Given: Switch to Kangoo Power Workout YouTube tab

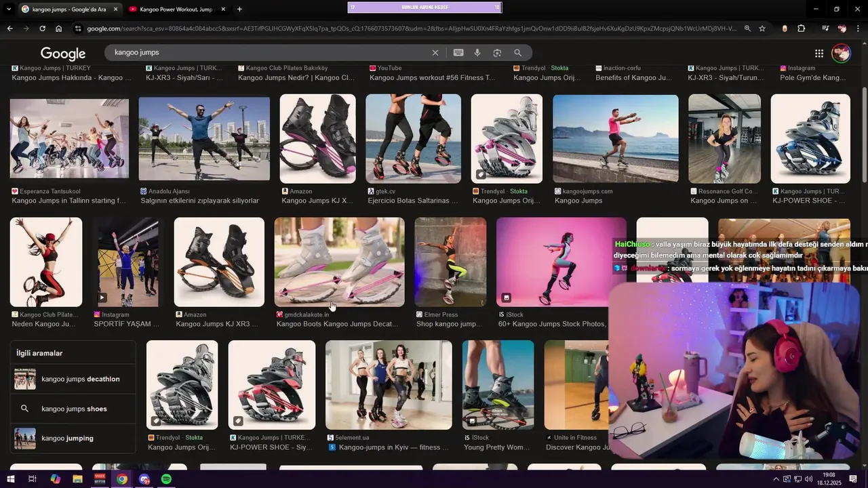Looking at the screenshot, I should [x=176, y=9].
